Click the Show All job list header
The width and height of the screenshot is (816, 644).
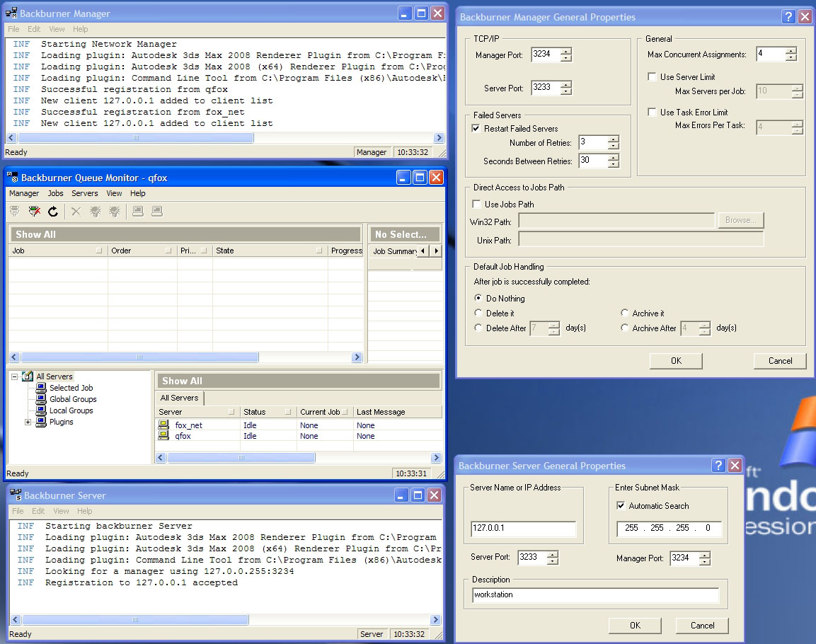185,235
